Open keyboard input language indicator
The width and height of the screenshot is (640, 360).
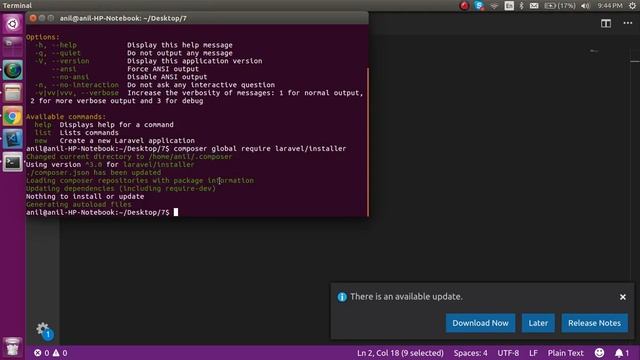[509, 5]
